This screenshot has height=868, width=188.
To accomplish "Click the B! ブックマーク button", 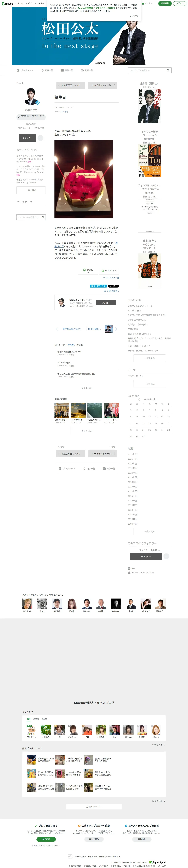I will pyautogui.click(x=98, y=286).
